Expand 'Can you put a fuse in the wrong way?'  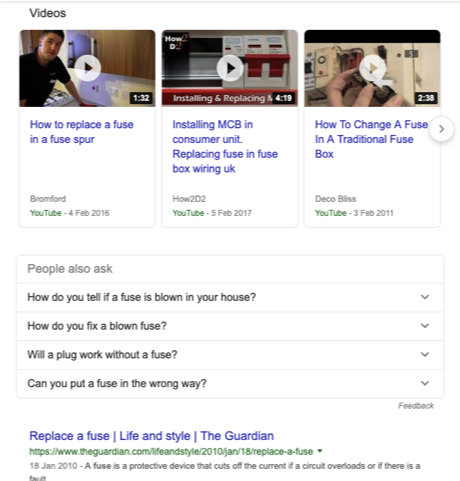230,383
